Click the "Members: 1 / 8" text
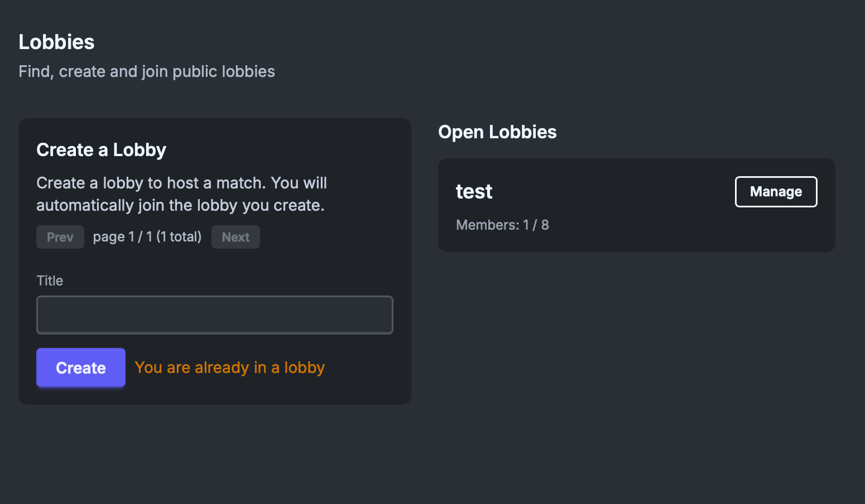 [x=502, y=225]
